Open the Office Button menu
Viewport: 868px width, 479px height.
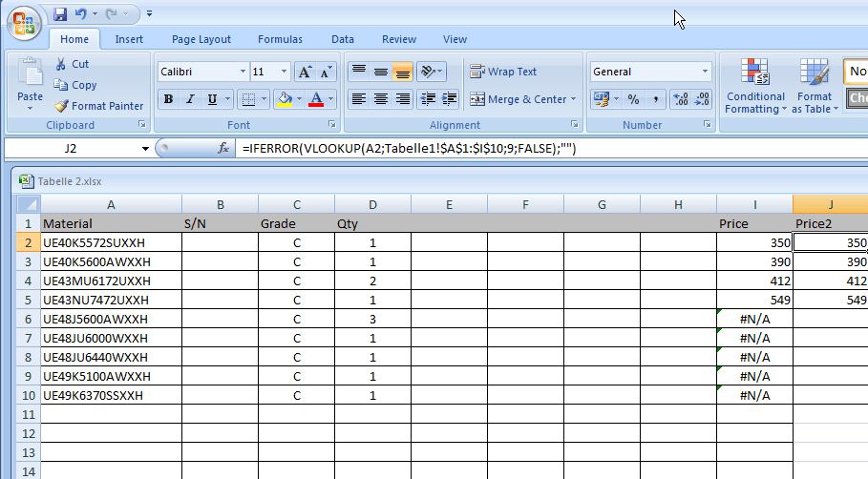click(24, 24)
